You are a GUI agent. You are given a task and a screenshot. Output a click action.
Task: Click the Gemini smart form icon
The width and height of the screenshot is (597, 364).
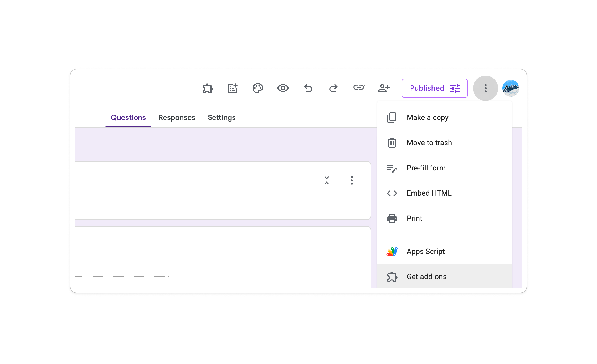point(232,88)
